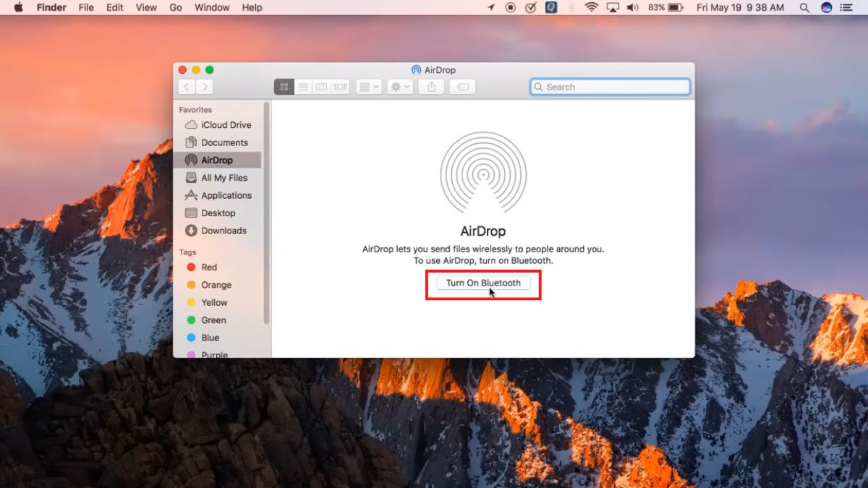
Task: Click the AirDrop radar icon
Action: pos(483,172)
